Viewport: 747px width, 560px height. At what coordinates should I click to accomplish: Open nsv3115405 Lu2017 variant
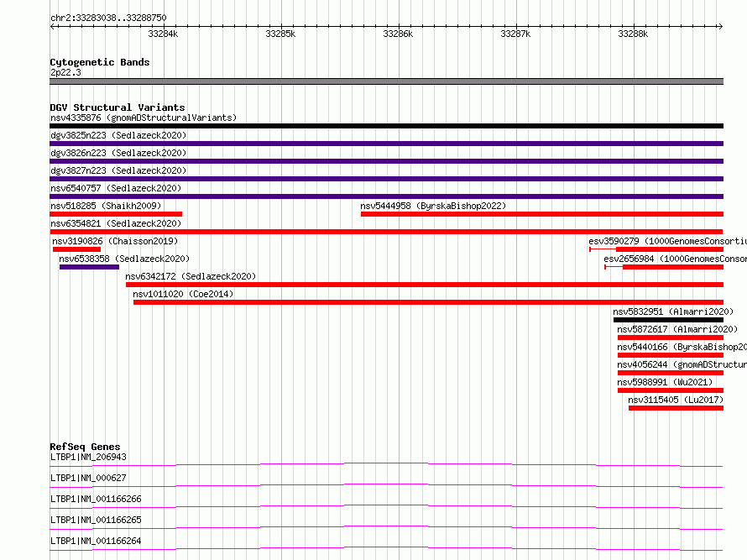pos(676,400)
